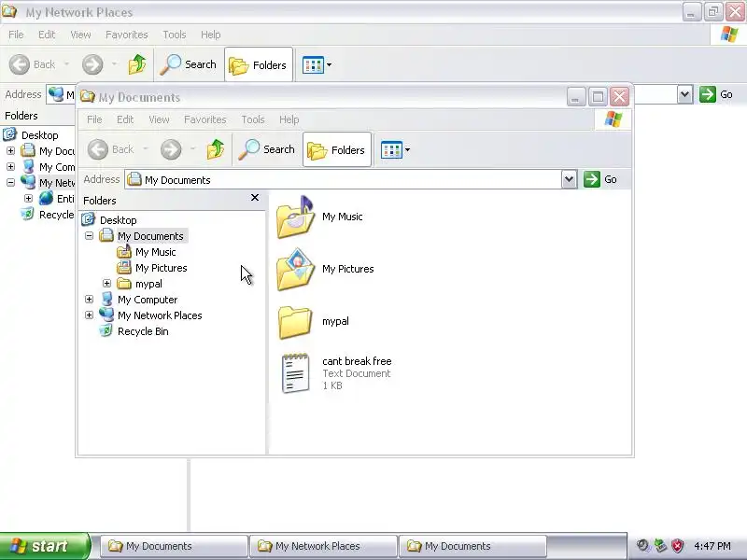Click Back in My Documents window

tap(111, 149)
